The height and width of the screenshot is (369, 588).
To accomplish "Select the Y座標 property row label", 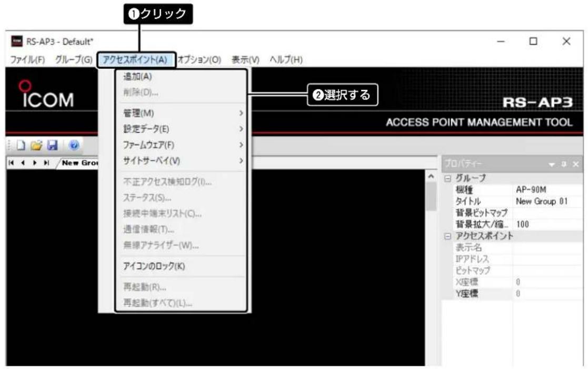I will pyautogui.click(x=466, y=294).
